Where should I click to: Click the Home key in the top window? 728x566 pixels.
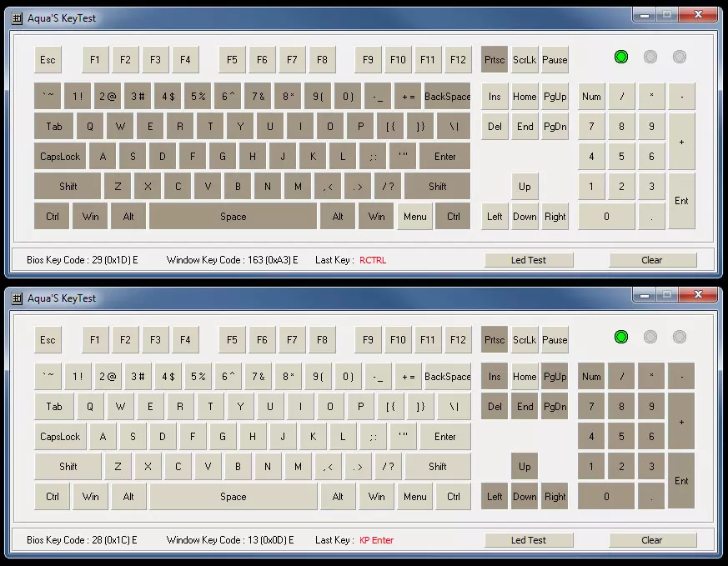pos(525,97)
